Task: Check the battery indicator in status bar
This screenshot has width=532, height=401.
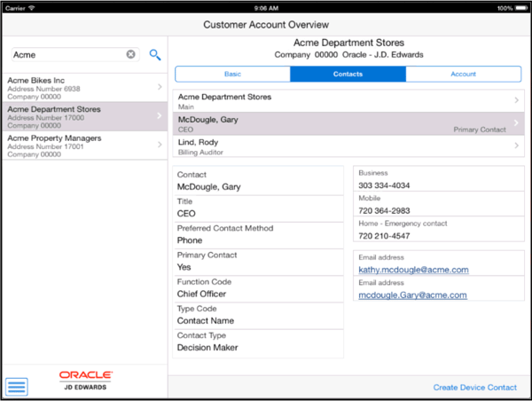Action: tap(520, 8)
